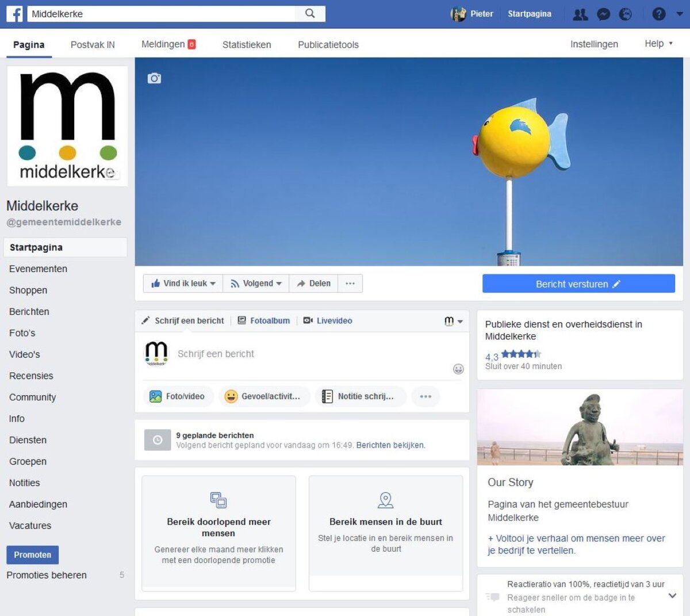This screenshot has height=616, width=690.
Task: Click the camera icon on cover photo
Action: tap(154, 78)
